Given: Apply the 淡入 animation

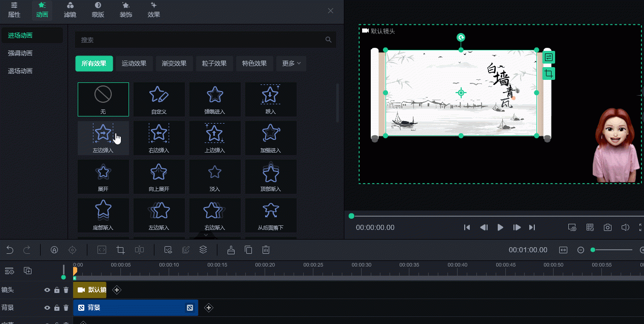Looking at the screenshot, I should pos(215,176).
